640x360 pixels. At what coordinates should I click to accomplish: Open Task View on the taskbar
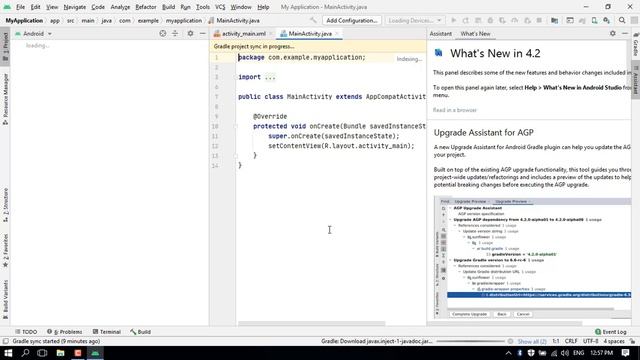[42, 353]
